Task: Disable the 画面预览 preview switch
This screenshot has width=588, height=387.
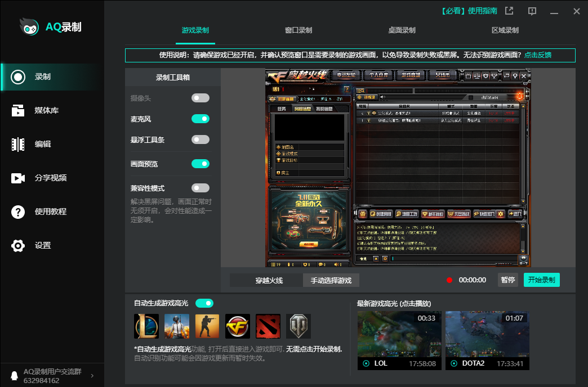Action: click(201, 164)
